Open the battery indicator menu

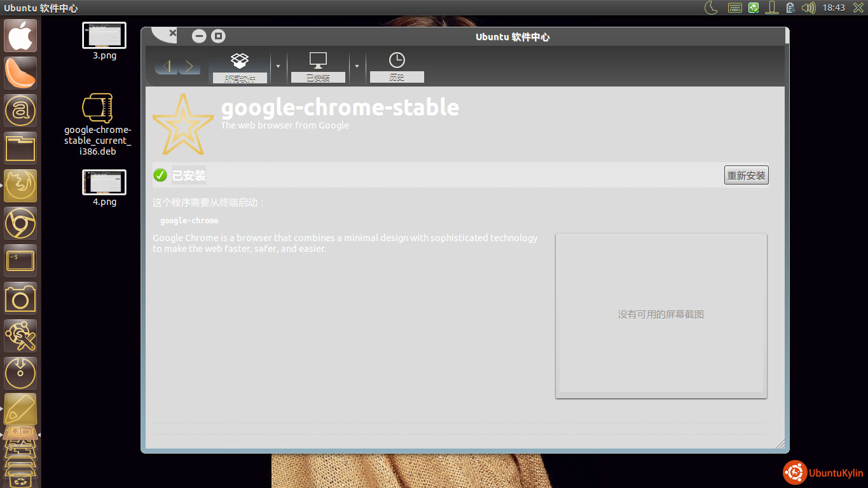pos(790,8)
